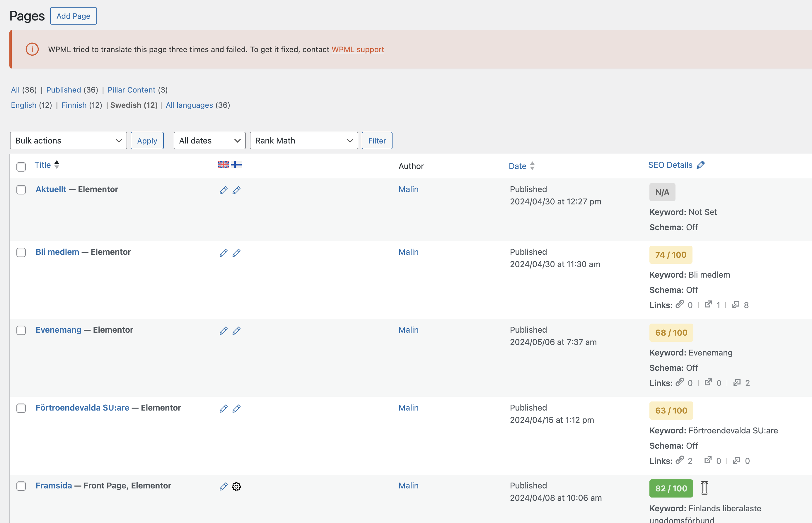
Task: Tick the select-all checkbox in table header
Action: 21,167
